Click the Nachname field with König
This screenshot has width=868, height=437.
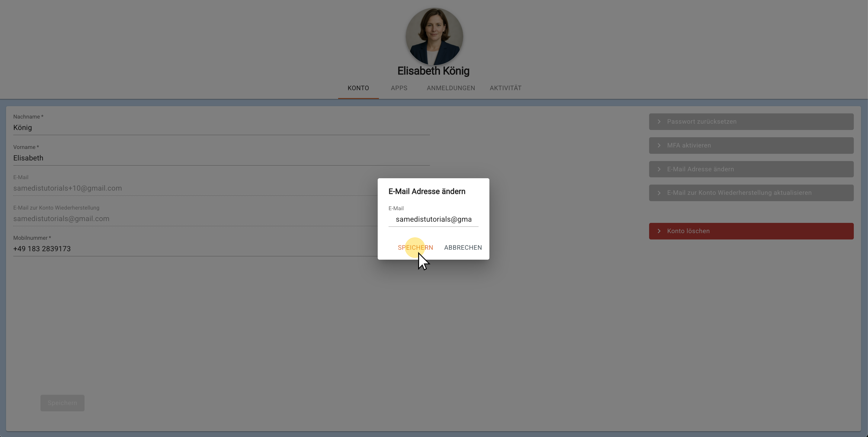(x=221, y=128)
